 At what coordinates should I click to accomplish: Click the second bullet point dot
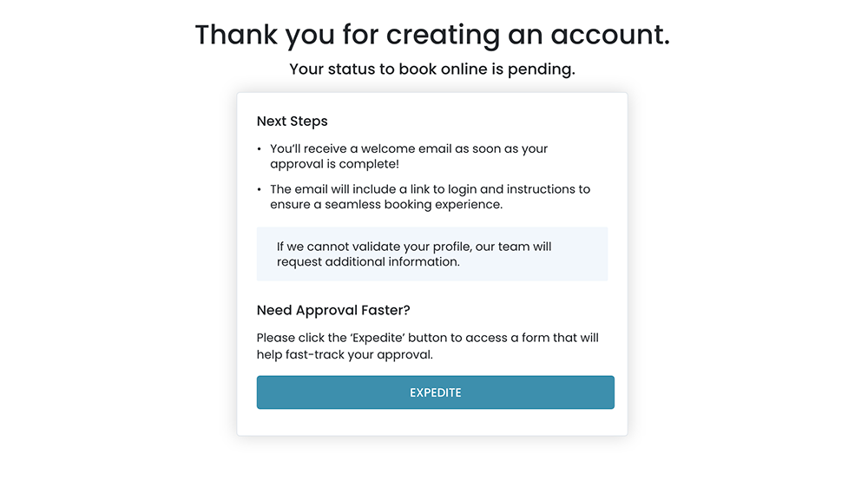coord(260,189)
